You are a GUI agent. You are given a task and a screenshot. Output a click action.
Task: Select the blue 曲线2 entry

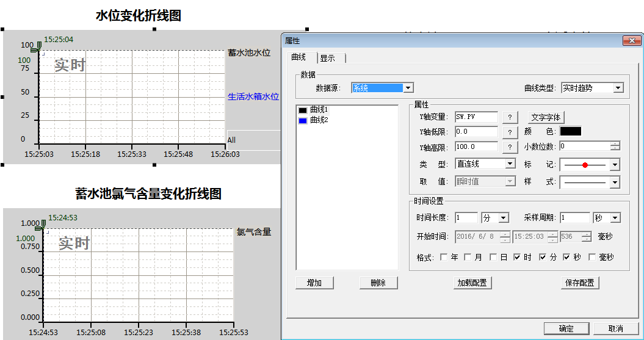point(319,120)
